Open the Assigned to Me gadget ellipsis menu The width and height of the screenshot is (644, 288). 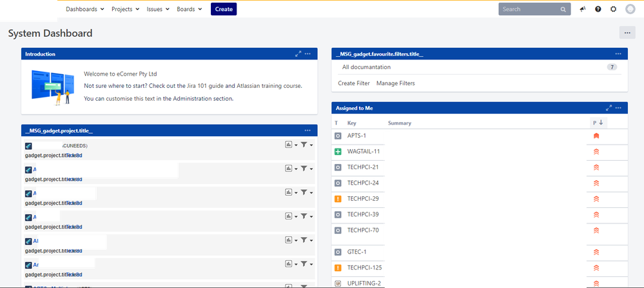618,108
